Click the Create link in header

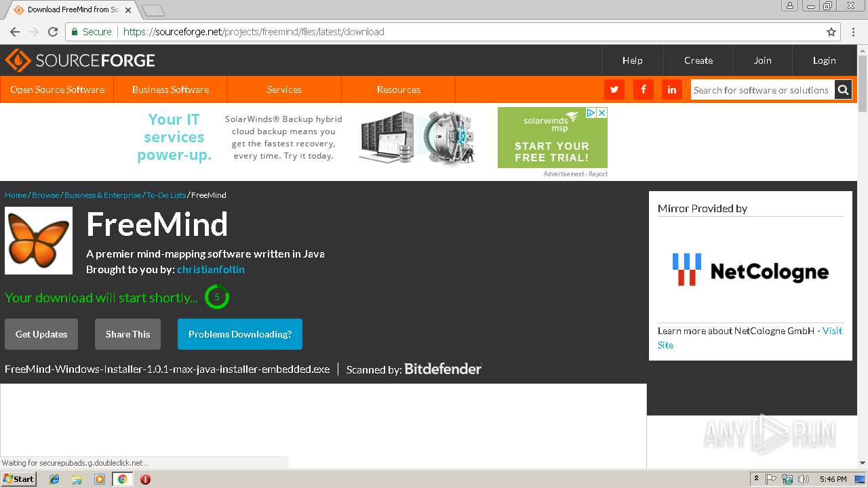coord(698,60)
